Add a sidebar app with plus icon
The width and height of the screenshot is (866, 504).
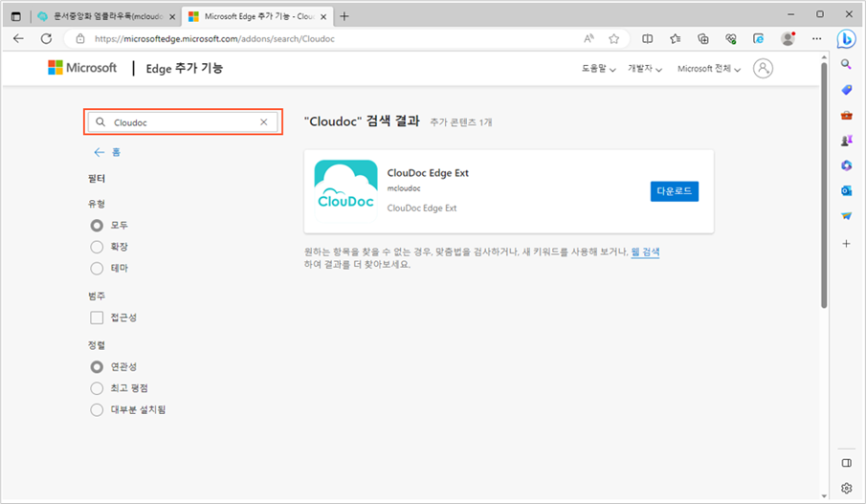point(846,244)
